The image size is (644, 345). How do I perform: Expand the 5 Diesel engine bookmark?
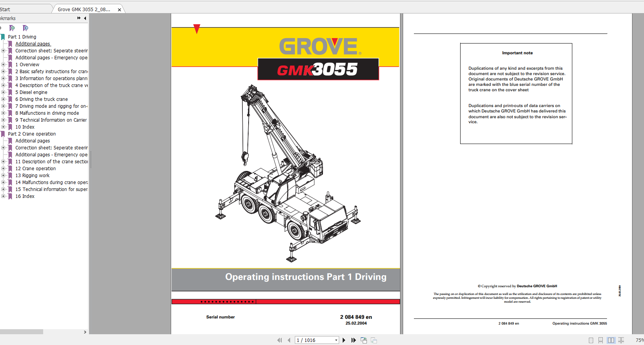[3, 92]
